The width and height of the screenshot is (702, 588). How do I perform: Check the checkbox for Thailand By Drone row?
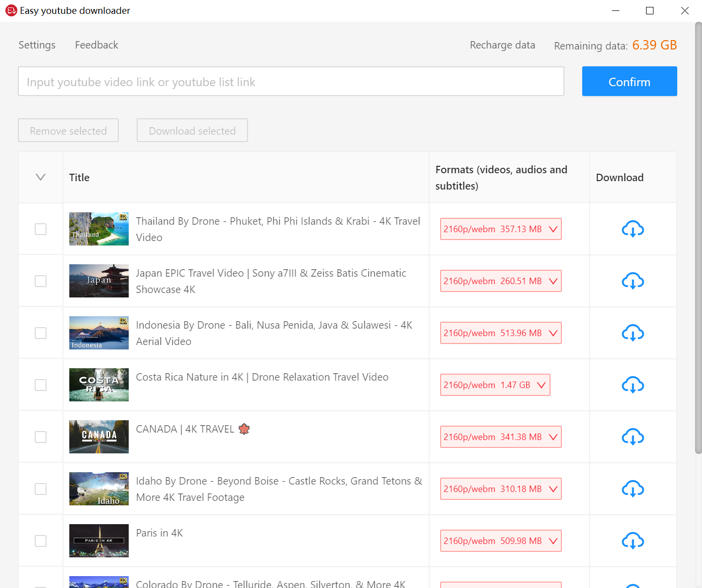(40, 229)
